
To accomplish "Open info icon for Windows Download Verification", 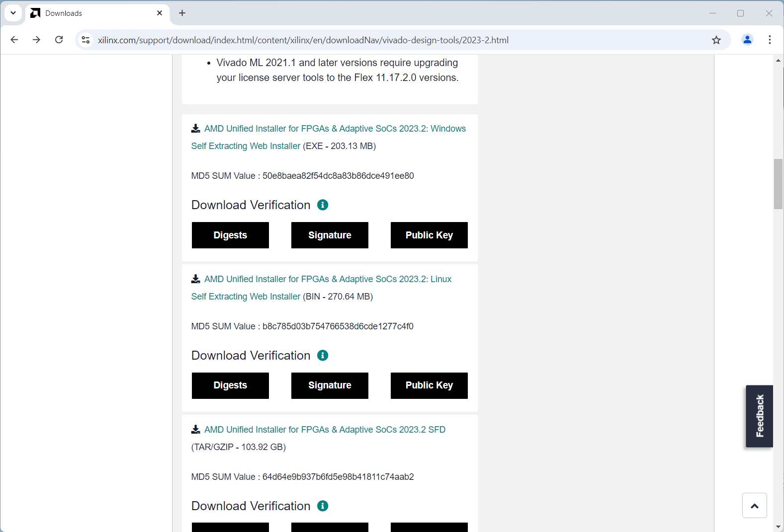I will [323, 205].
